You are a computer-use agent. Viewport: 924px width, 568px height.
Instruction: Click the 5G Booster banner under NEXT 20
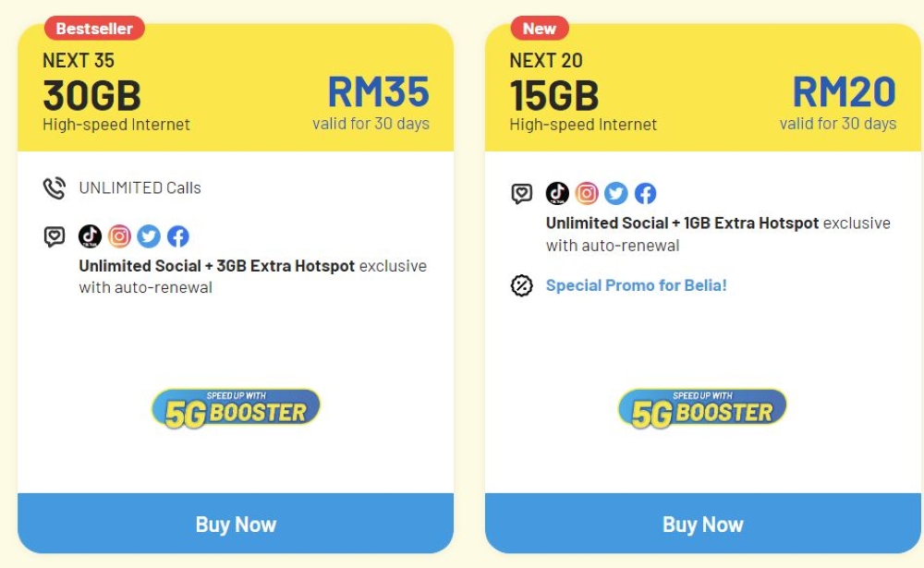(702, 407)
